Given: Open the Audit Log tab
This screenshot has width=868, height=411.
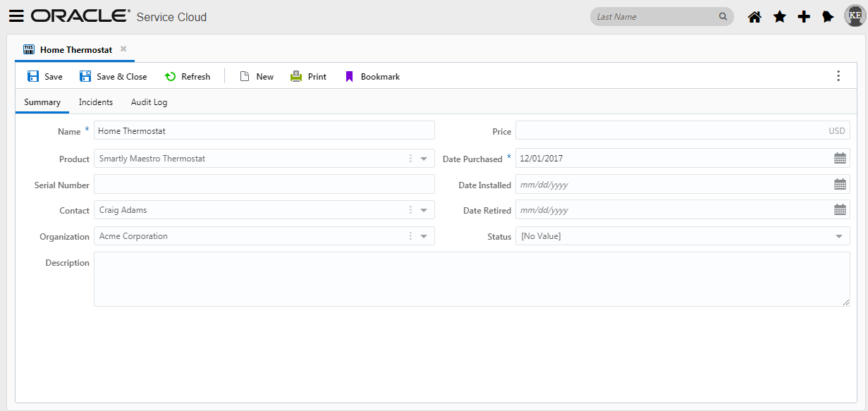Looking at the screenshot, I should 149,102.
